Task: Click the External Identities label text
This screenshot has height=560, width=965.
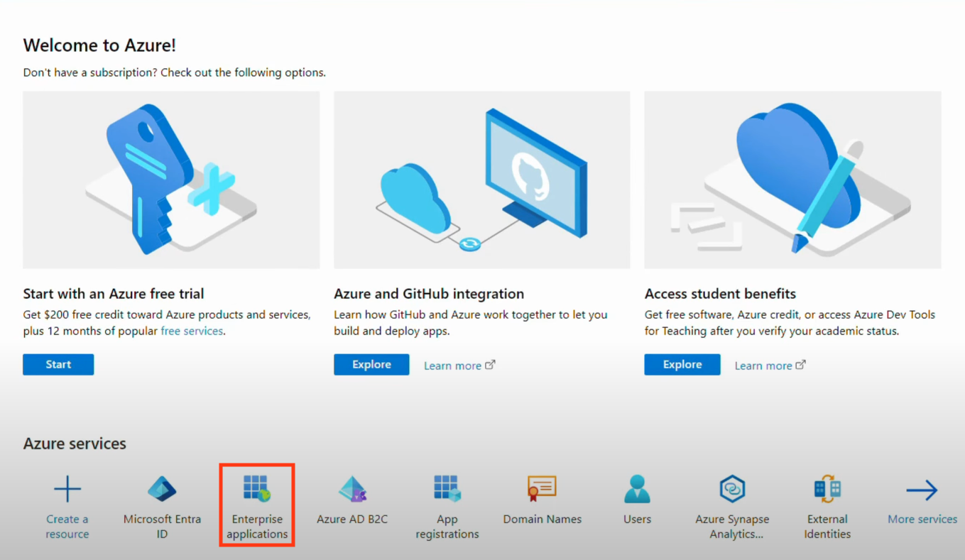Action: click(x=827, y=527)
